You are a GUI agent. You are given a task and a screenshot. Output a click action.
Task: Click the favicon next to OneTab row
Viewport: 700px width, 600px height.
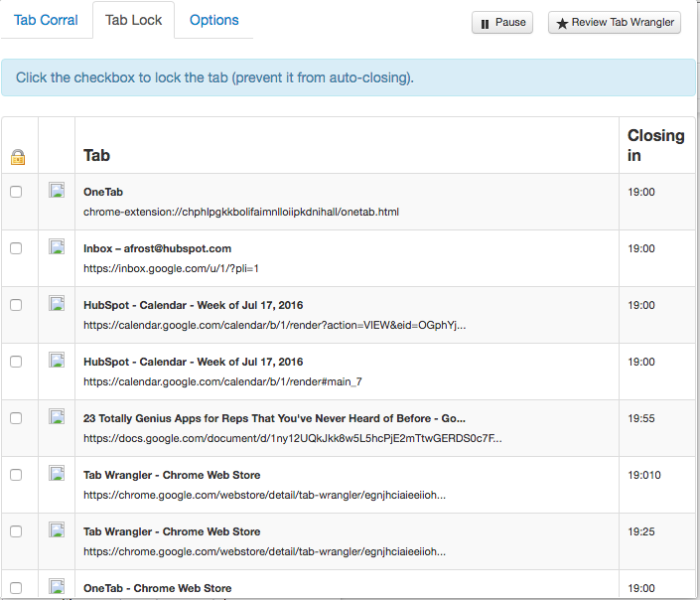point(57,191)
